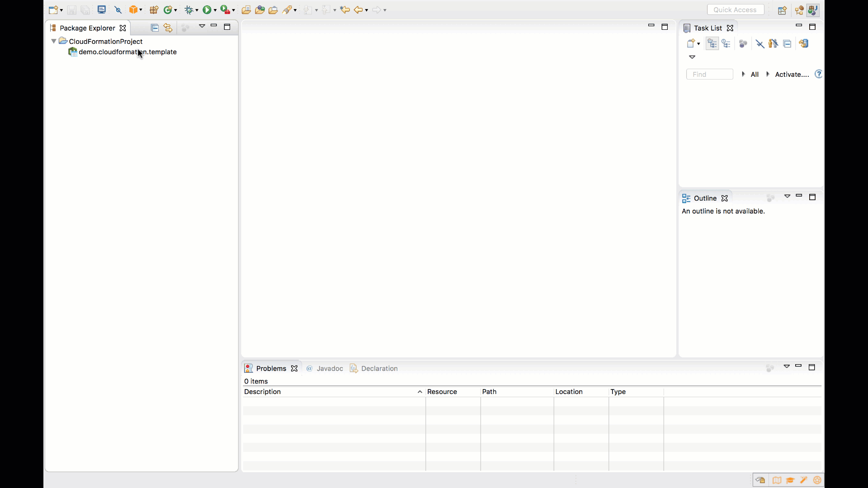The image size is (868, 488).
Task: Click the Activate... task link
Action: pos(792,75)
